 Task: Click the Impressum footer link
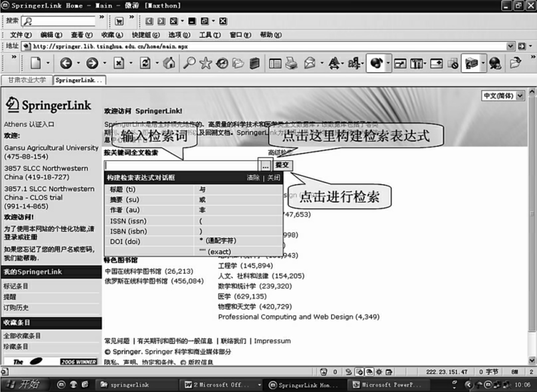(272, 341)
